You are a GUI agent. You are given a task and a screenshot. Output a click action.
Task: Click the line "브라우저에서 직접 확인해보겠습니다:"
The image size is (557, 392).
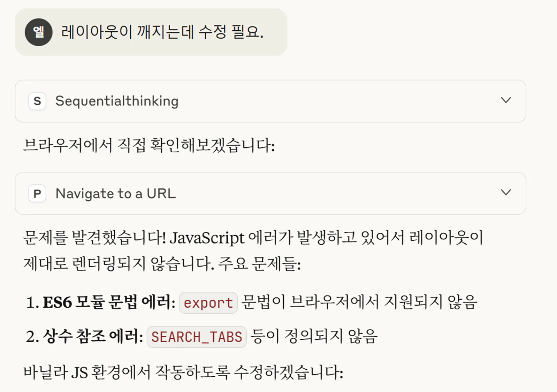[x=149, y=145]
